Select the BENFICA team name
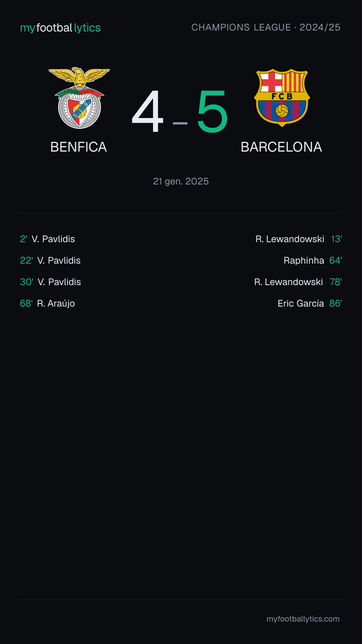Screen dimensions: 362x644 click(x=78, y=147)
